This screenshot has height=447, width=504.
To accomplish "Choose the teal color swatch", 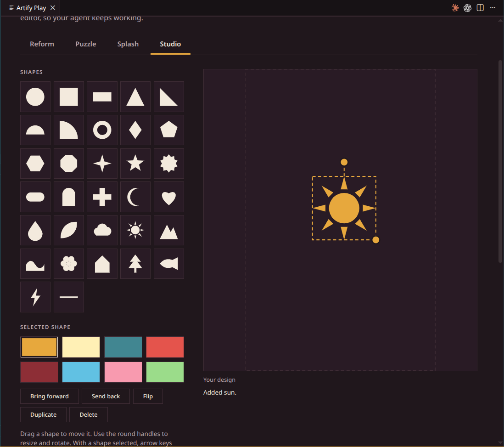I will pyautogui.click(x=123, y=347).
